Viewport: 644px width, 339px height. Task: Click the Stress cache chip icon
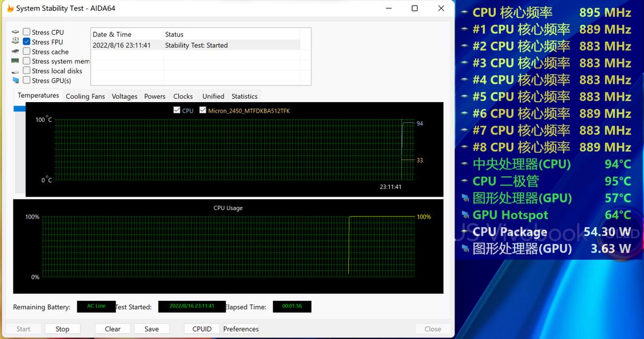click(x=14, y=51)
